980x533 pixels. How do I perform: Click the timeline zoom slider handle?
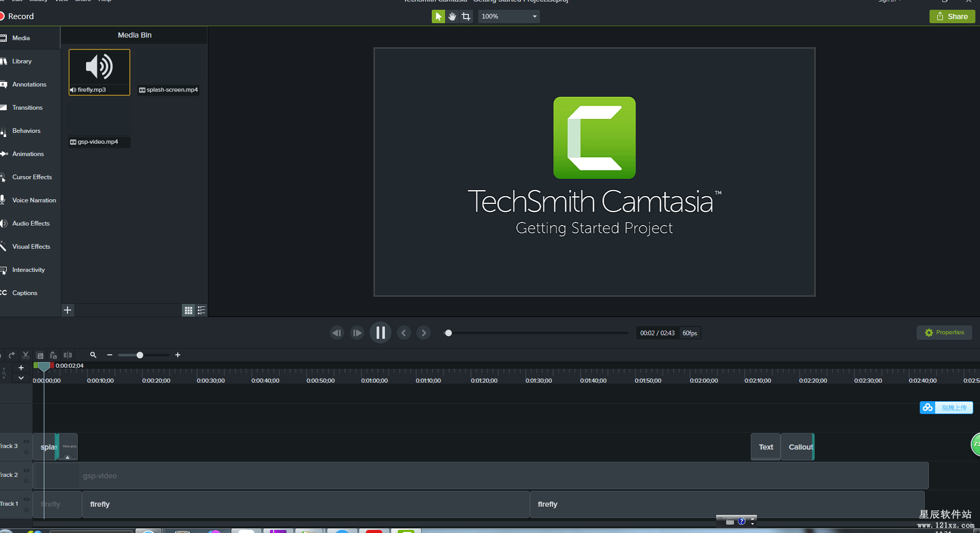[x=140, y=355]
